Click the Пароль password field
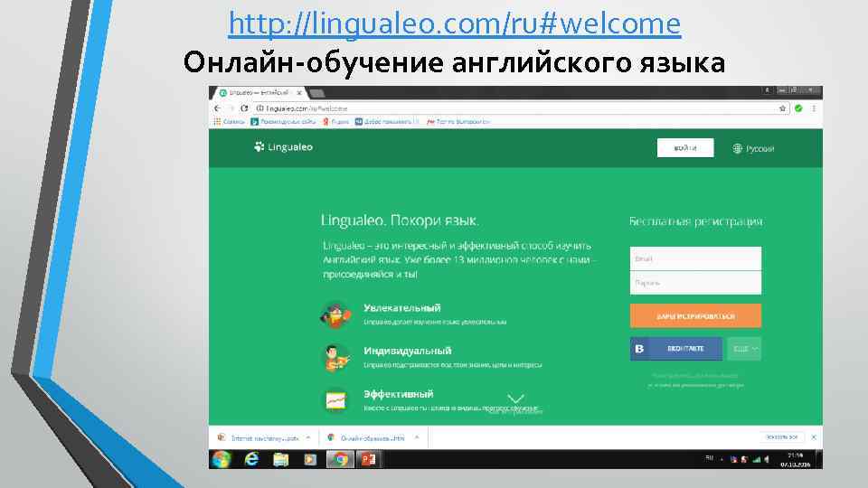This screenshot has height=488, width=868. tap(695, 283)
